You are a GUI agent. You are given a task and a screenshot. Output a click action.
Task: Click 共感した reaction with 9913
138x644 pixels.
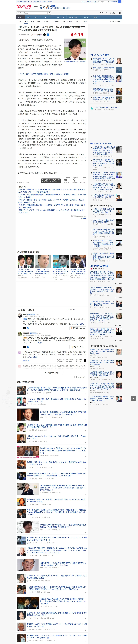click(x=61, y=361)
